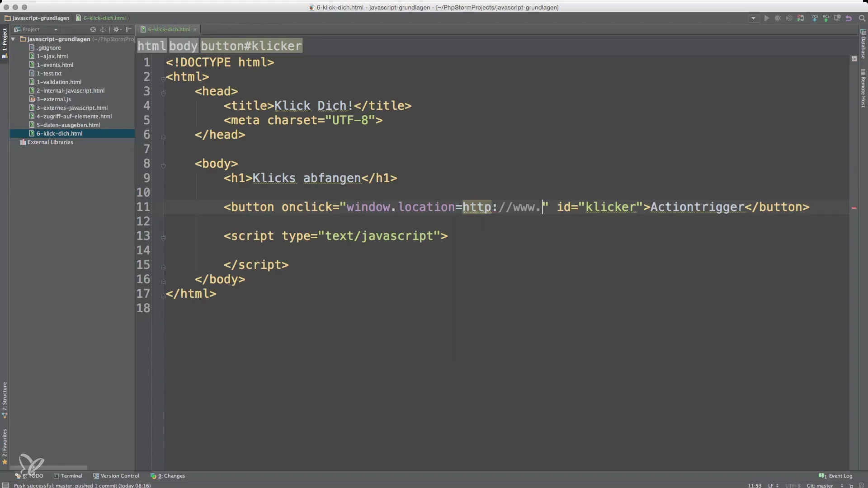Open the 9: Changes tool window
868x488 pixels.
[x=168, y=476]
